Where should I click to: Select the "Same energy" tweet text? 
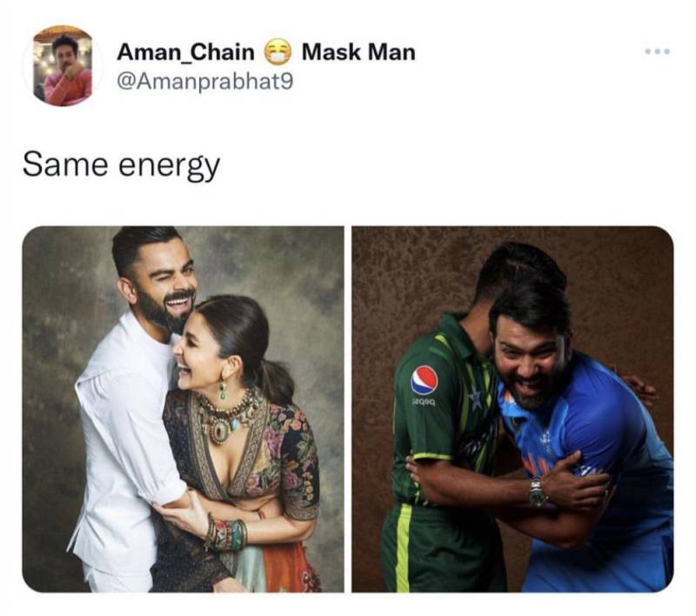[x=121, y=165]
